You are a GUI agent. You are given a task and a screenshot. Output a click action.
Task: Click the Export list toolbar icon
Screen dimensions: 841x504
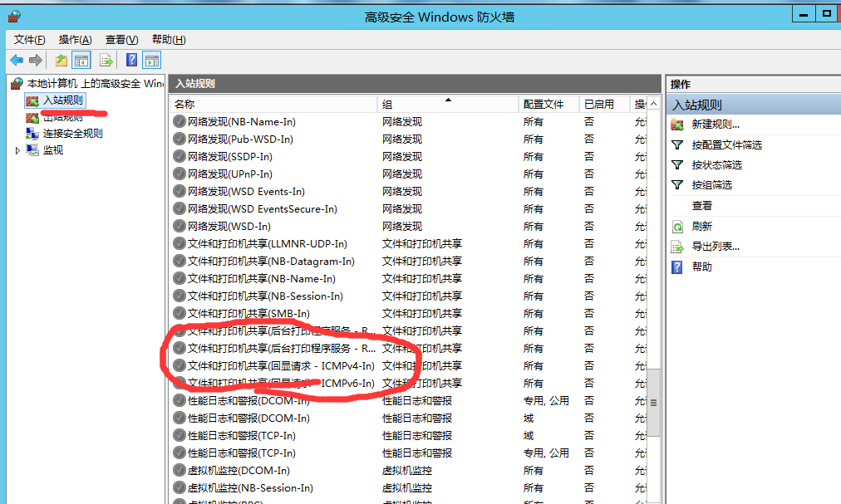tap(106, 60)
